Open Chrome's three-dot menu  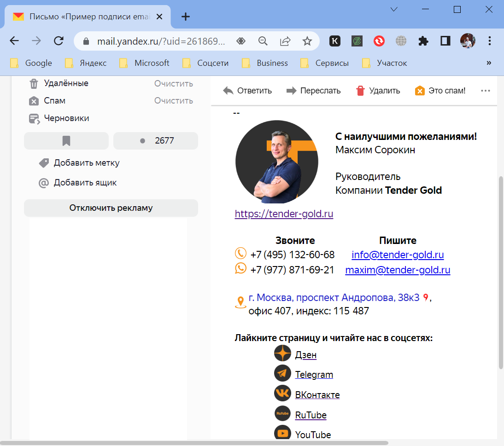click(x=490, y=41)
